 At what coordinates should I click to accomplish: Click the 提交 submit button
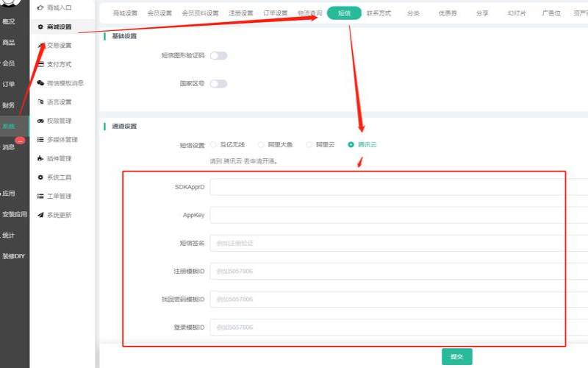(x=456, y=356)
